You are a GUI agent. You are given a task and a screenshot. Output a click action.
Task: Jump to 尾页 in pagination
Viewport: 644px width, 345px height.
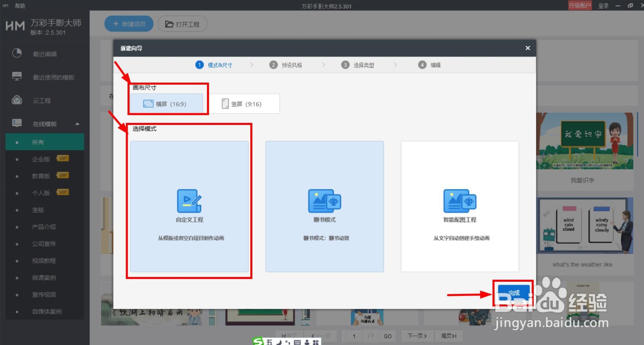pos(449,336)
